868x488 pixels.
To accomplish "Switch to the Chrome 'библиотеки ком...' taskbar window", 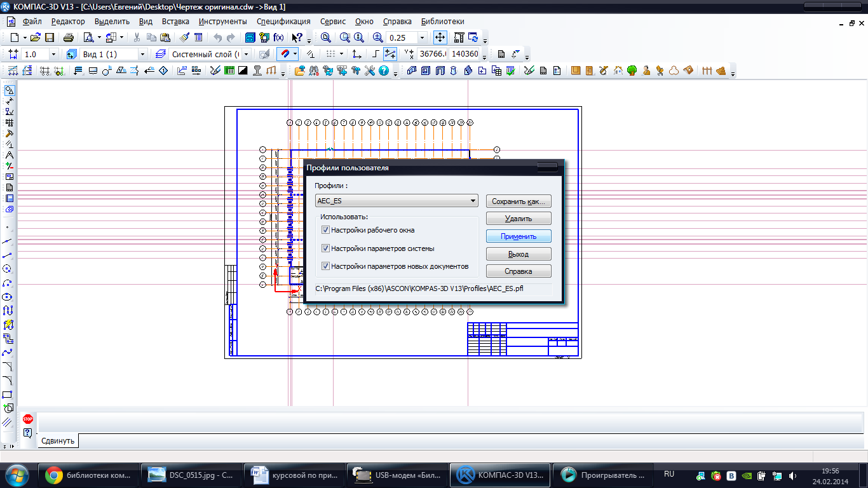I will point(89,475).
